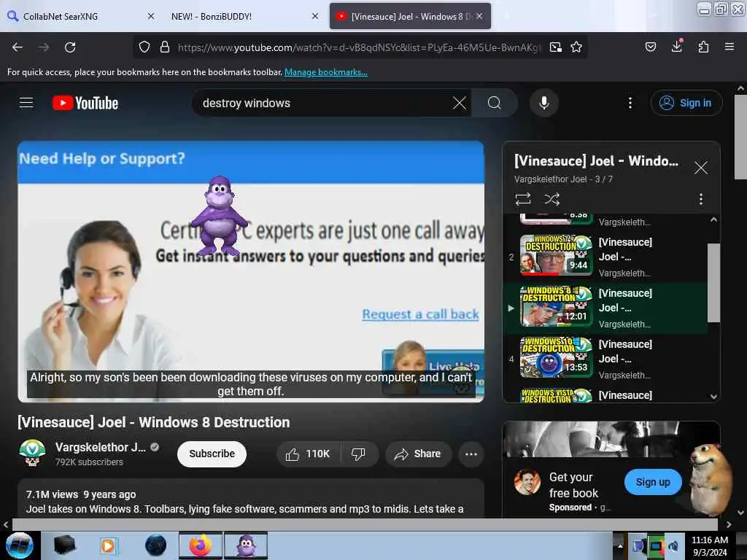
Task: Search with your voice microphone button
Action: (x=543, y=103)
